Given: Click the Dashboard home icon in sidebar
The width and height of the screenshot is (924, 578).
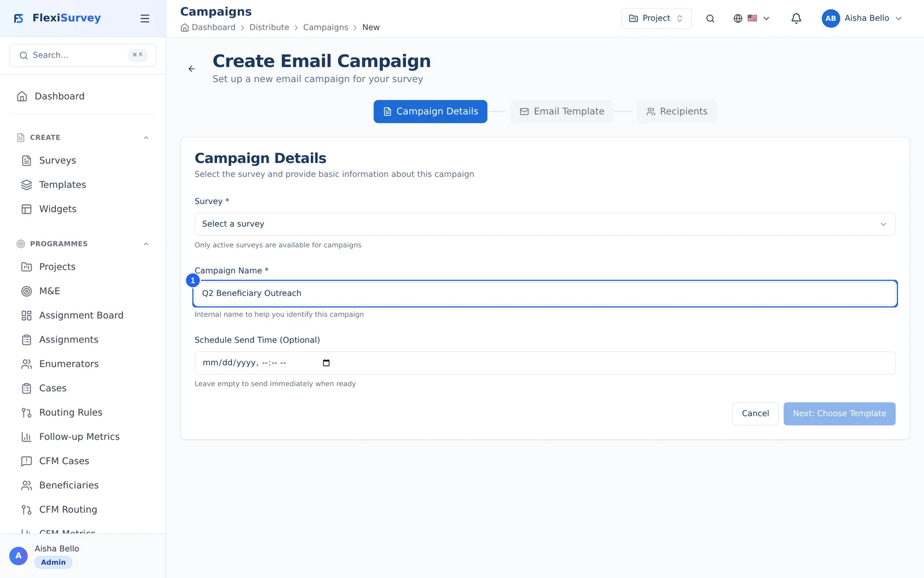Looking at the screenshot, I should pos(22,97).
